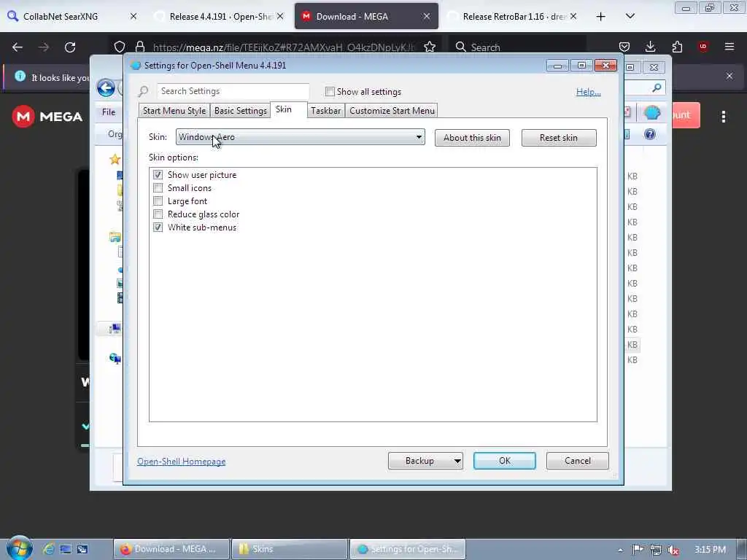Click the Firefox Search box

point(517,47)
